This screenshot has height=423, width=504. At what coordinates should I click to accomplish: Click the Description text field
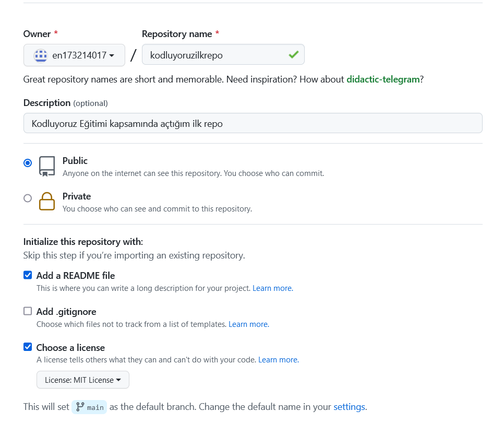pos(253,123)
